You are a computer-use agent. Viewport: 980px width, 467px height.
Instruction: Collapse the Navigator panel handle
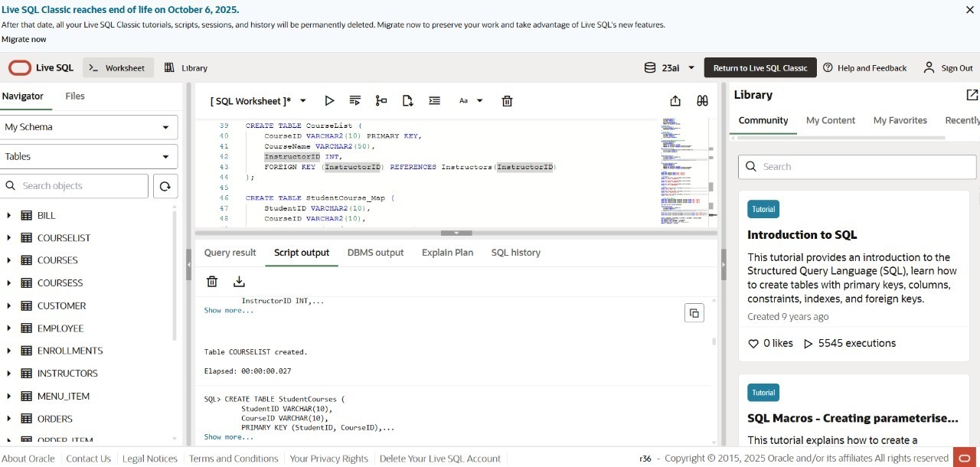pos(188,264)
